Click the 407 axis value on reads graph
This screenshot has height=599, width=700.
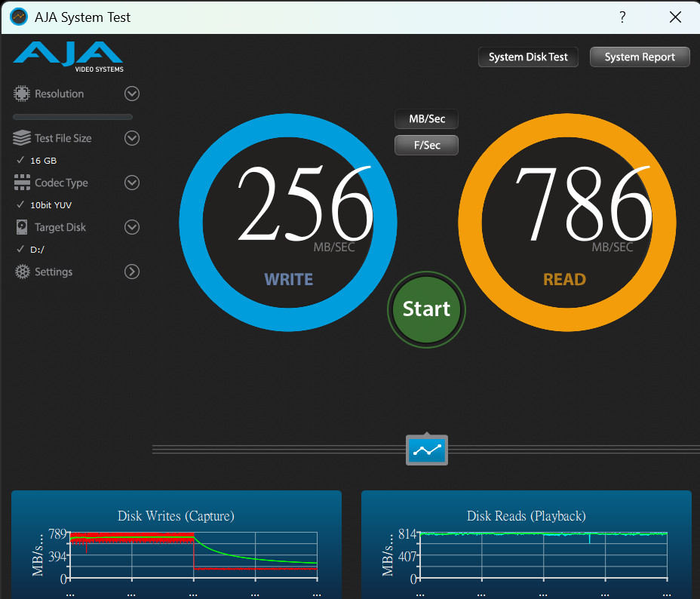click(x=407, y=557)
